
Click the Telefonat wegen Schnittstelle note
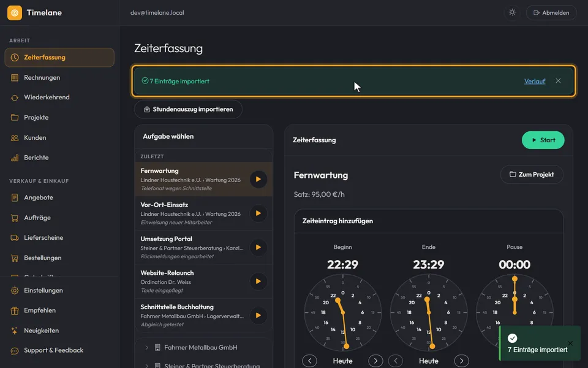[176, 188]
